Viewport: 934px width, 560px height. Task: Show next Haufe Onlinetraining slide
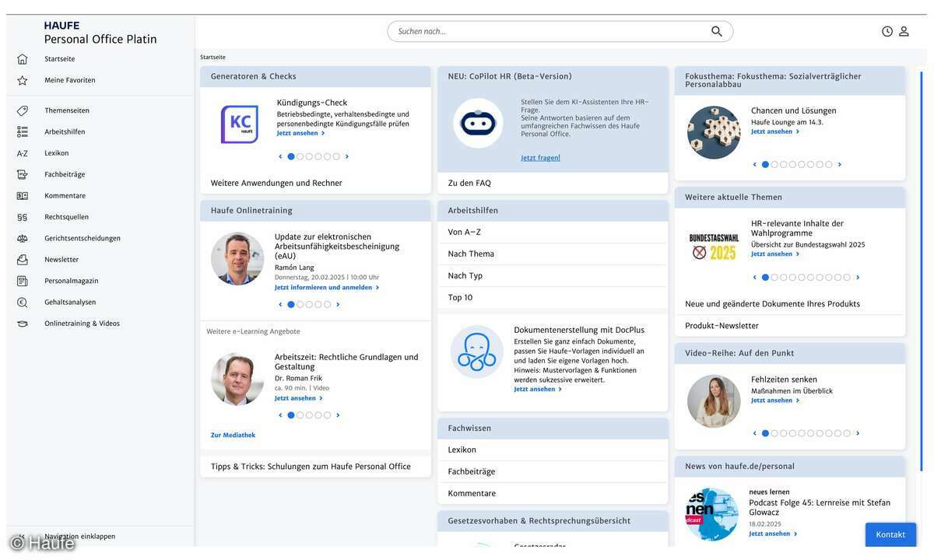click(x=338, y=304)
